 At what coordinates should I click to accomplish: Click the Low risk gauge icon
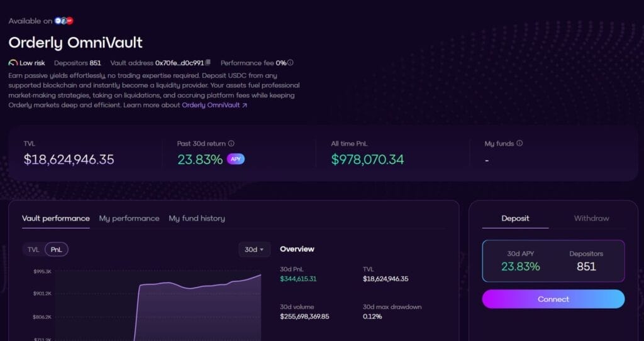13,63
